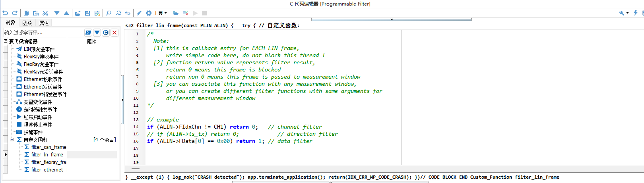Copy the selected code
The image size is (644, 183).
pyautogui.click(x=26, y=13)
